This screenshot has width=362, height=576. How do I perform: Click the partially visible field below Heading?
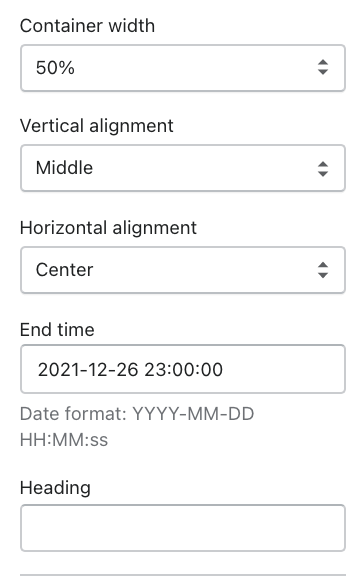click(183, 575)
